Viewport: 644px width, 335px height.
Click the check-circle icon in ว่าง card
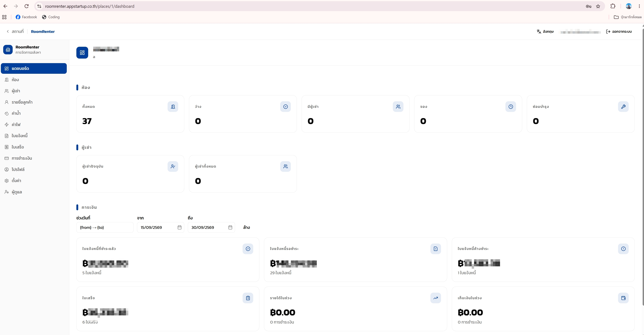[285, 107]
